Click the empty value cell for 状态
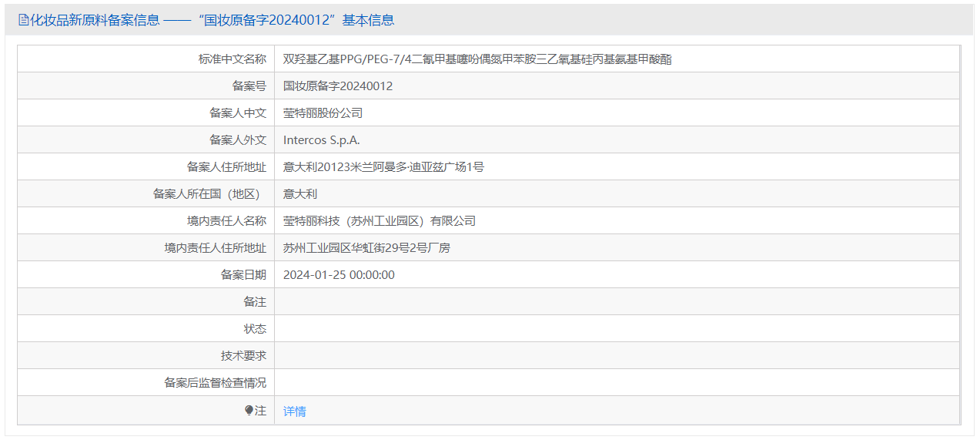 coord(616,328)
